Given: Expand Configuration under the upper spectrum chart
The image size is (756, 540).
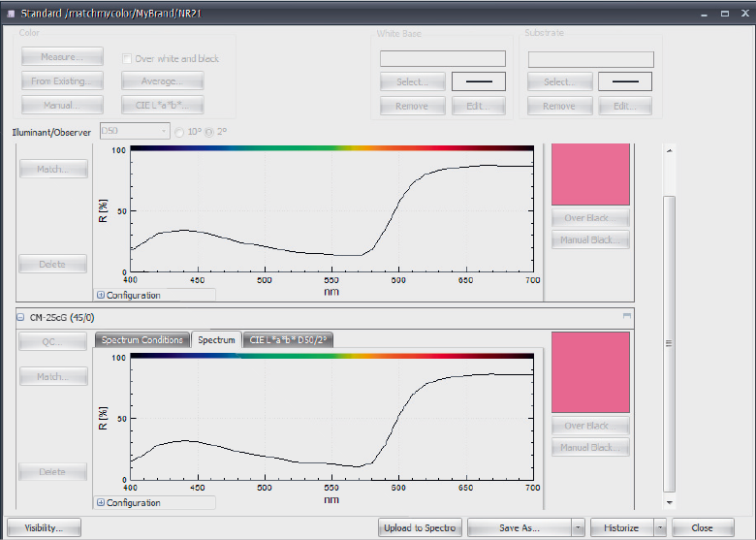Looking at the screenshot, I should click(x=101, y=295).
